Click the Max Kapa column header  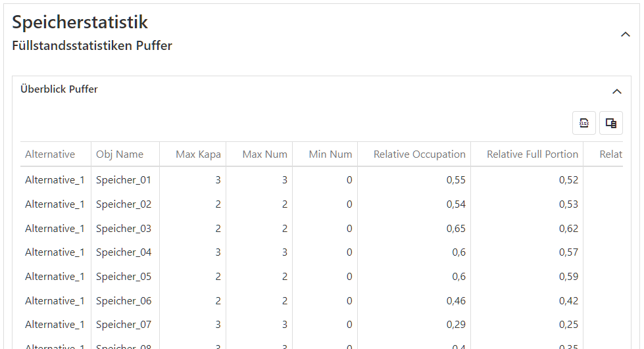coord(198,154)
